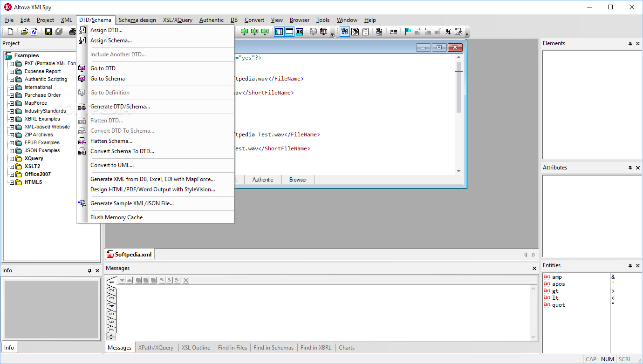Click the Save All toolbar icon
This screenshot has width=643, height=364.
pos(59,32)
